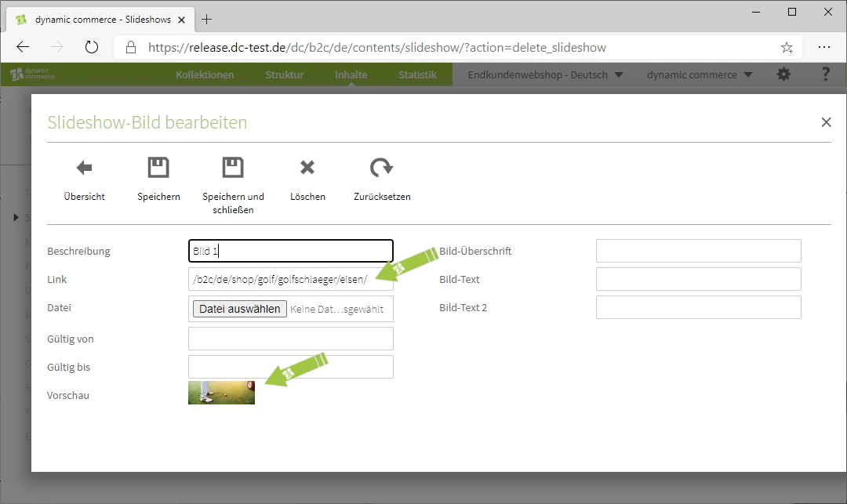This screenshot has width=847, height=504.
Task: Click the Zurücksetzen label text
Action: pyautogui.click(x=382, y=197)
